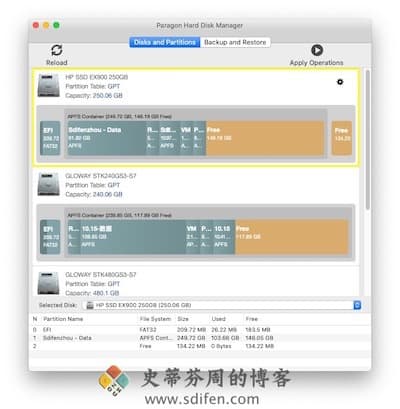The height and width of the screenshot is (409, 400).
Task: Click the 'HP SSD EX900 250GB' disk title
Action: pos(97,77)
